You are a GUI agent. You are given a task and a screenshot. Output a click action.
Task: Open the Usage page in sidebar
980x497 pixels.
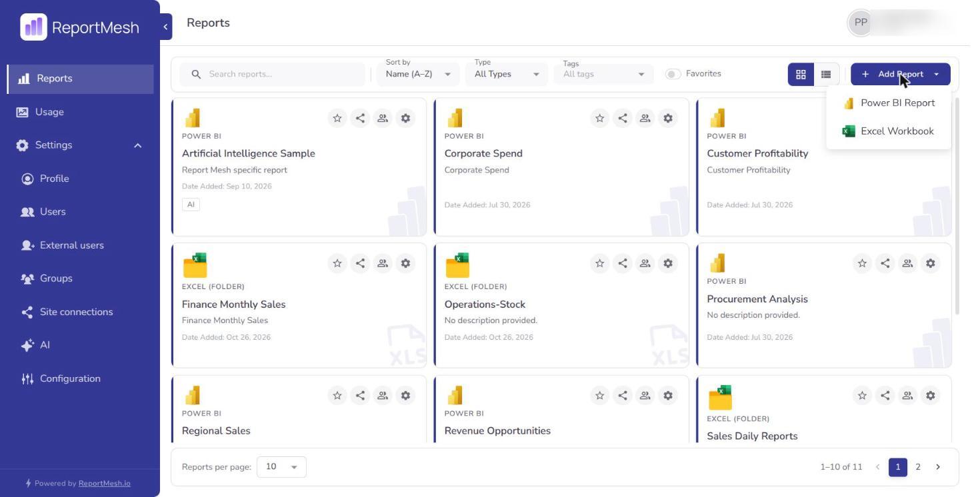click(80, 112)
